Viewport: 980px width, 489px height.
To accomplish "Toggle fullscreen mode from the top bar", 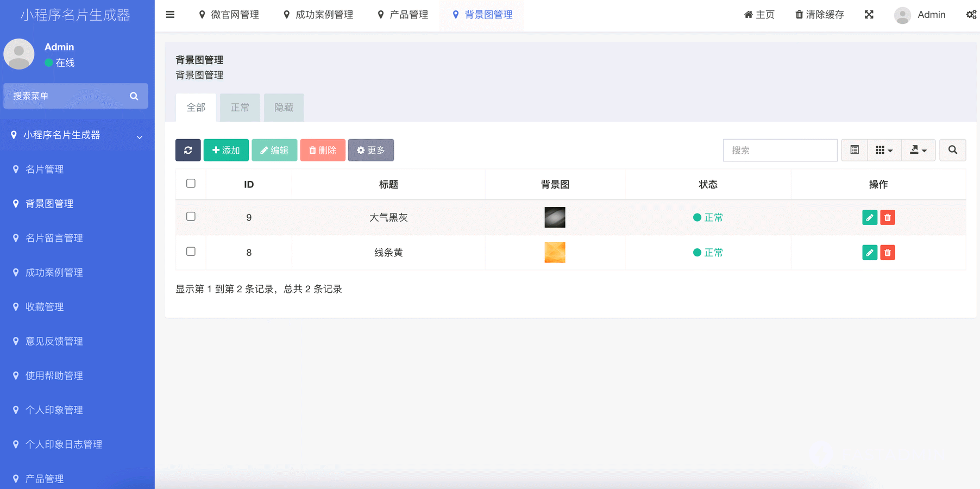I will 869,15.
